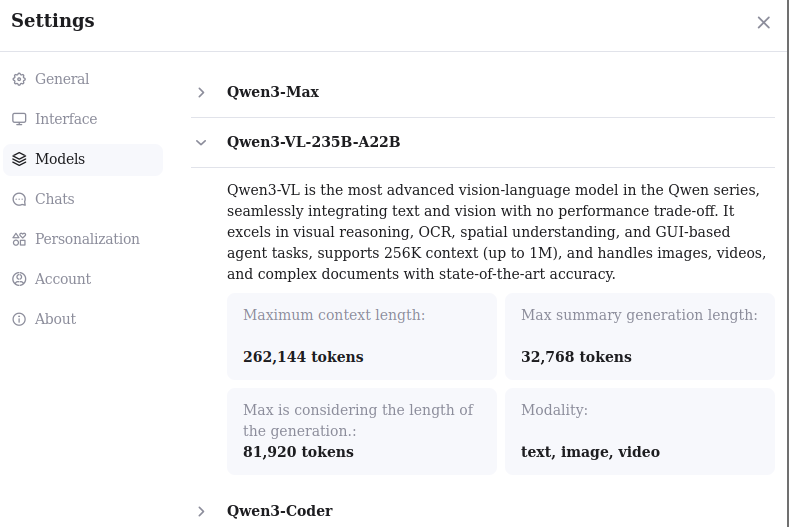Click the Personalization shapes icon

point(19,239)
